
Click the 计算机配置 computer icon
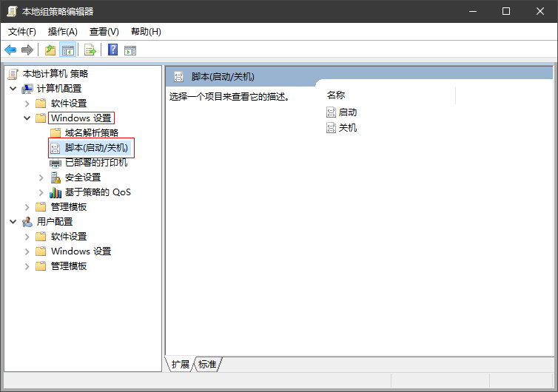(27, 89)
